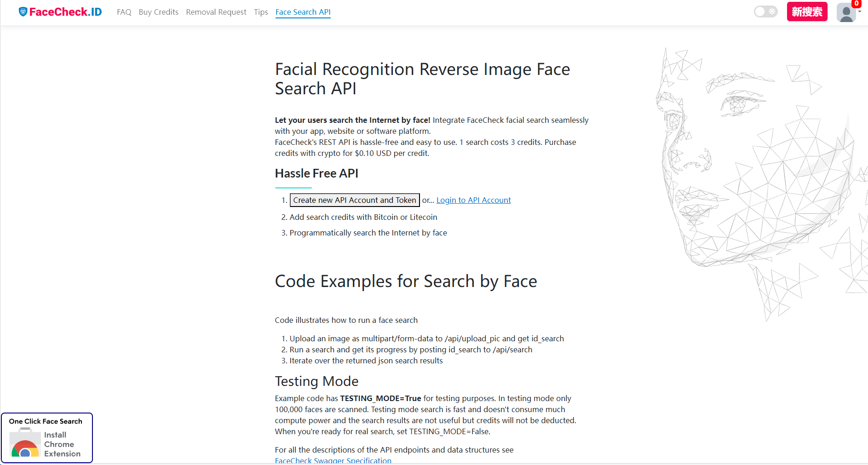
Task: Select Tips in the top navigation
Action: coord(260,12)
